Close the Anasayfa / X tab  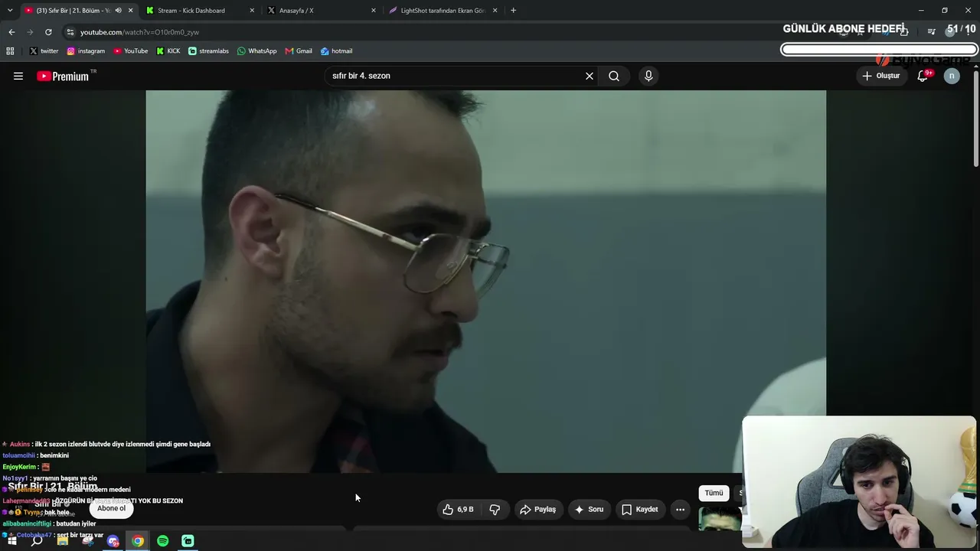coord(374,11)
